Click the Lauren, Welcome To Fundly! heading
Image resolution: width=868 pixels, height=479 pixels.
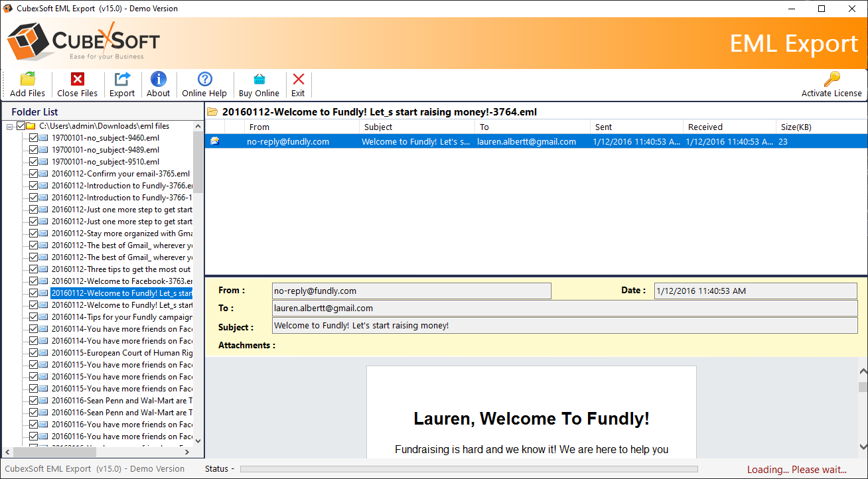point(531,419)
